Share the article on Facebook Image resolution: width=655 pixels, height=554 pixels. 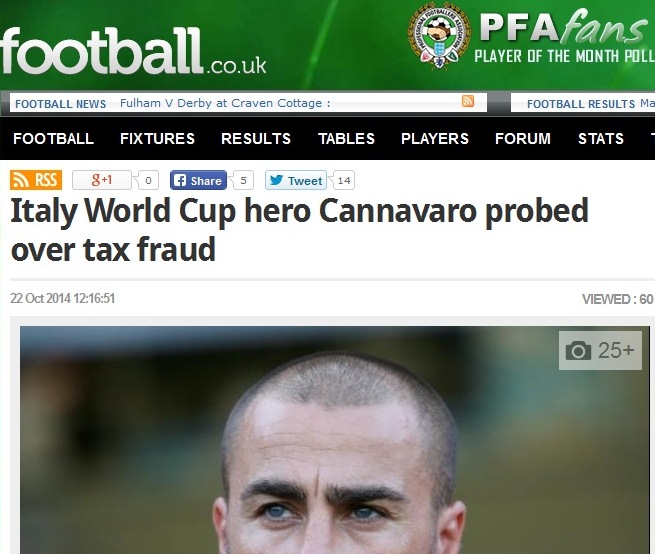coord(198,180)
